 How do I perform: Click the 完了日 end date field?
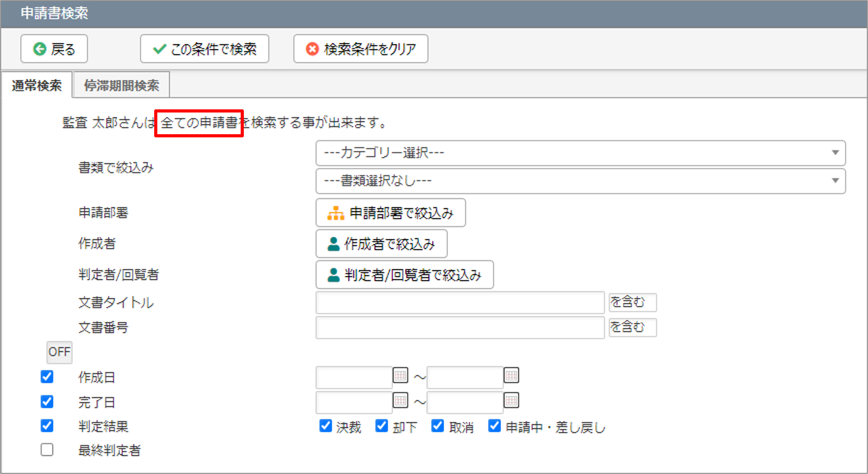[x=465, y=402]
